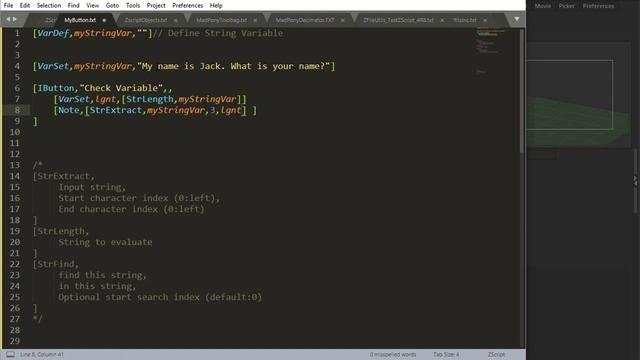The width and height of the screenshot is (640, 360).
Task: Switch to ZscriptObjects.txt tab
Action: coord(146,20)
